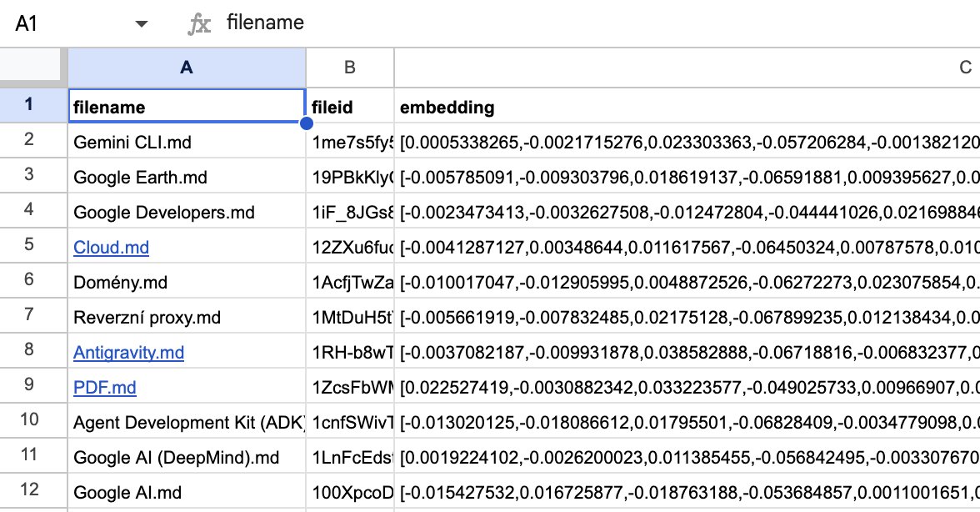
Task: Select column C header
Action: [687, 68]
